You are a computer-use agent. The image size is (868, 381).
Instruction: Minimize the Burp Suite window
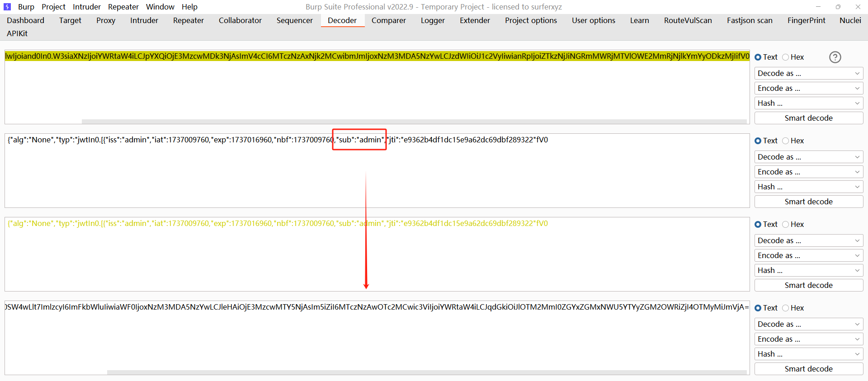(x=818, y=7)
